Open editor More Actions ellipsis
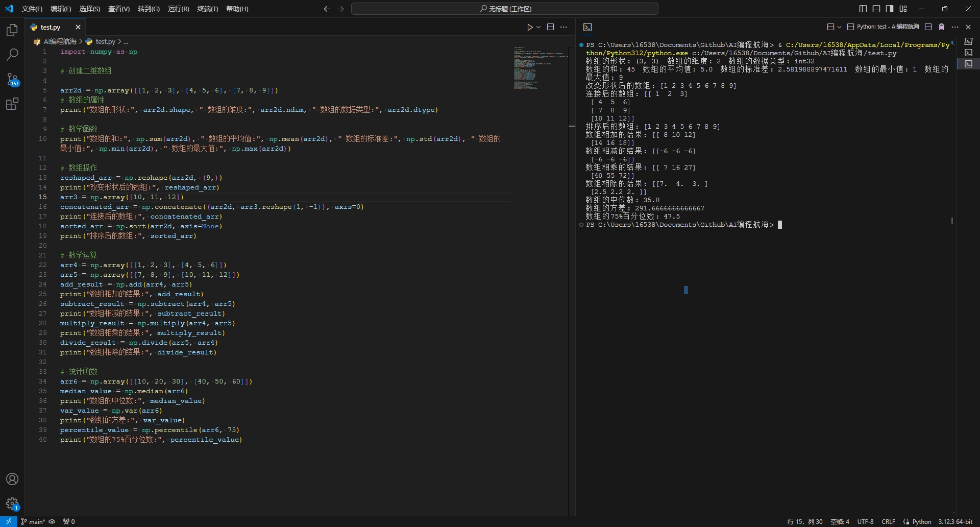 pyautogui.click(x=563, y=27)
